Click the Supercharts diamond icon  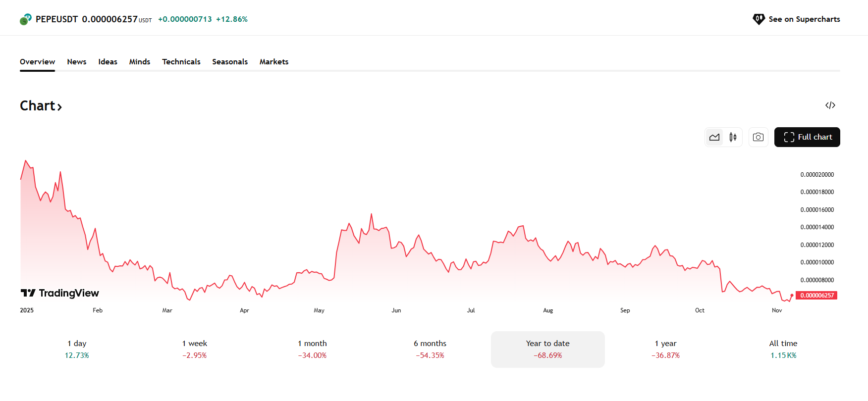pos(759,19)
